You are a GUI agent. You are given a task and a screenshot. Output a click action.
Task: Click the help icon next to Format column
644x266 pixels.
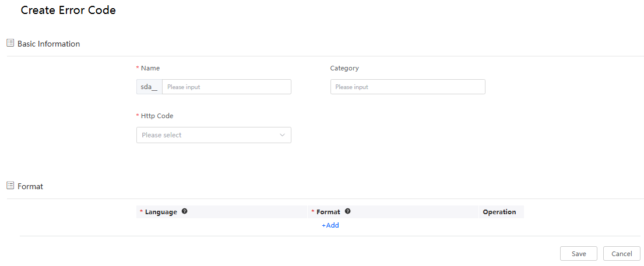348,211
